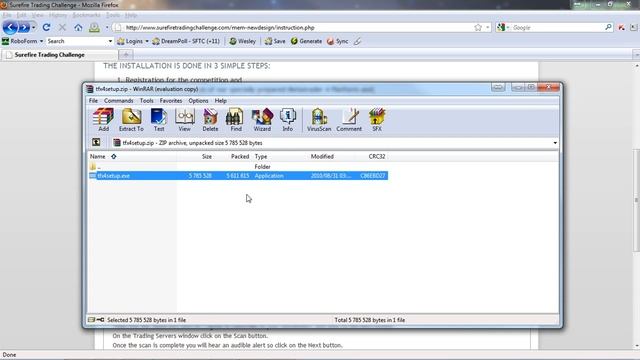Show archive Info icon

288,120
